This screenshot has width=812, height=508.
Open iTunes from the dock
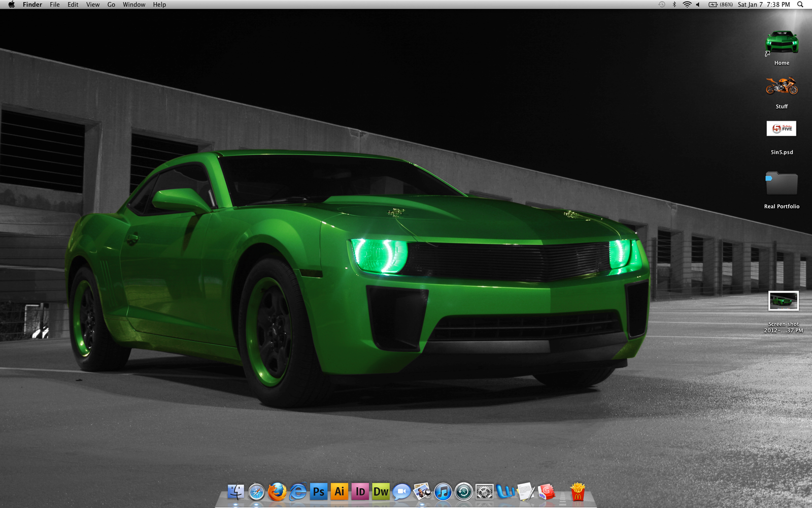443,492
